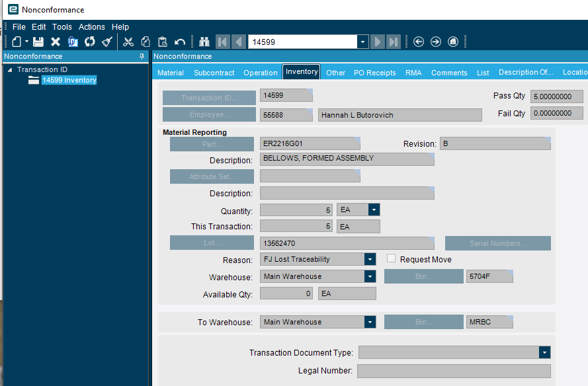Toggle the Request Move checkbox

pos(391,258)
